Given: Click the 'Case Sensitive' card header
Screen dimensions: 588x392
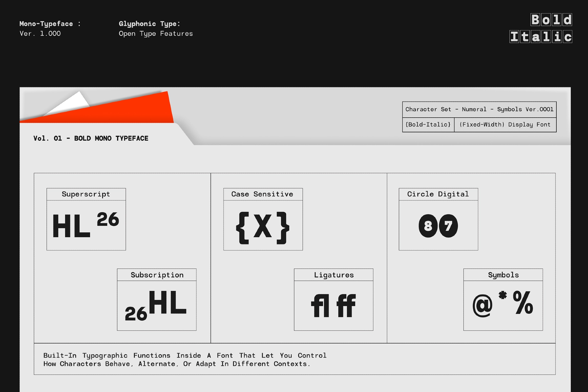Looking at the screenshot, I should [263, 194].
